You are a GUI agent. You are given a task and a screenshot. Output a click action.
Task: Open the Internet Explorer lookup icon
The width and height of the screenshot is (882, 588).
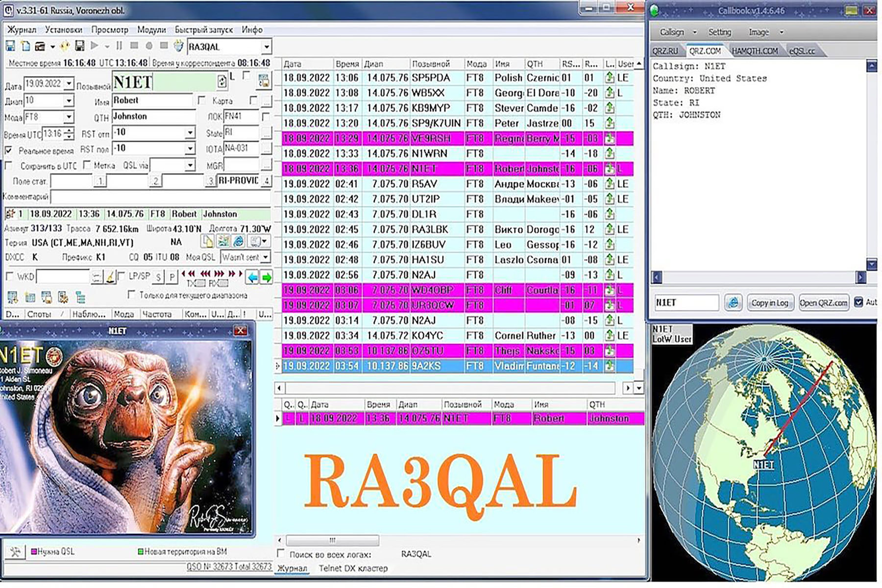click(x=238, y=242)
